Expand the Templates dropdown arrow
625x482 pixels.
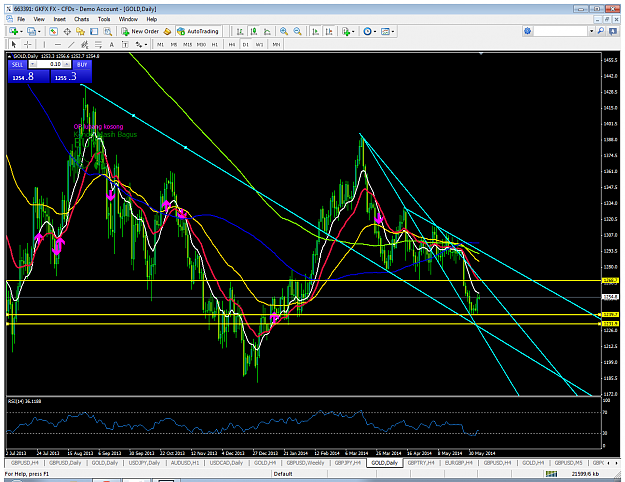pyautogui.click(x=393, y=31)
